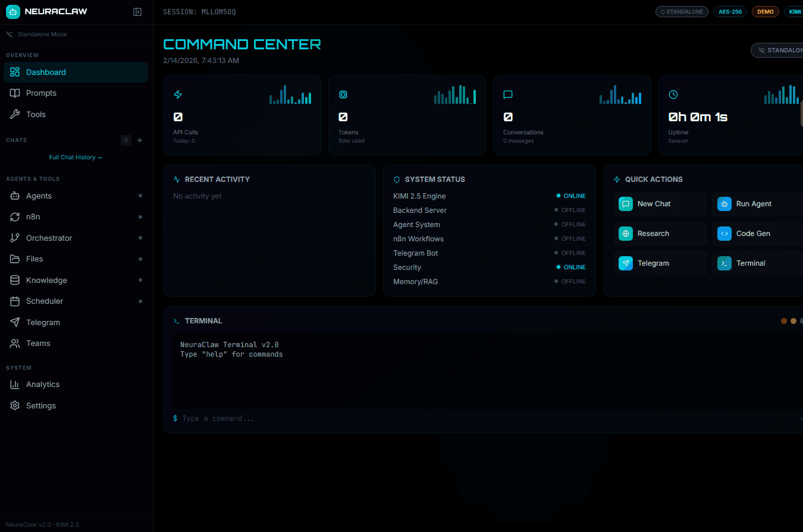Open Tools via the wrench icon
The width and height of the screenshot is (803, 532).
[x=14, y=114]
